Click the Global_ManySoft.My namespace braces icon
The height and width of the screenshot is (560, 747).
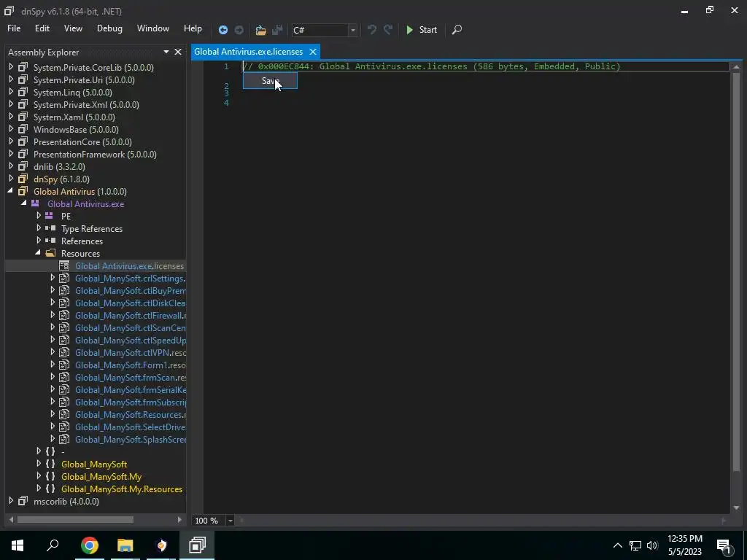[x=50, y=476]
